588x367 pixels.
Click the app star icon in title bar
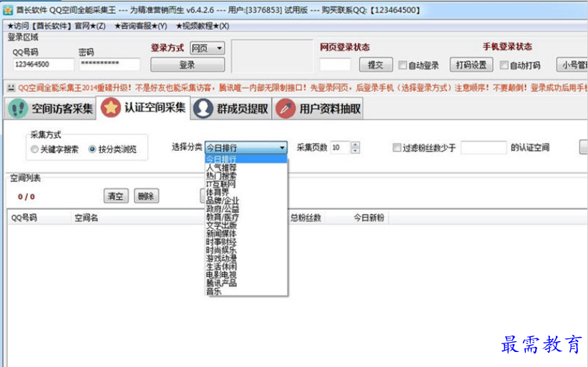click(7, 10)
